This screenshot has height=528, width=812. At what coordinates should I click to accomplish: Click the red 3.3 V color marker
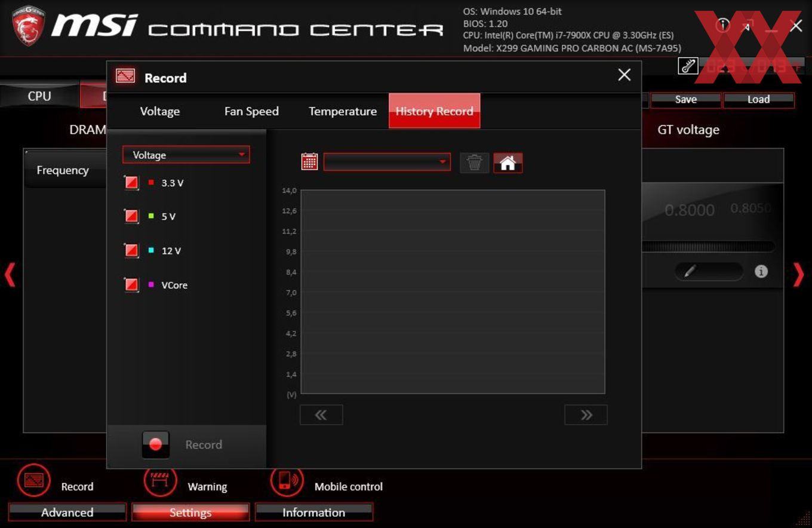(151, 182)
